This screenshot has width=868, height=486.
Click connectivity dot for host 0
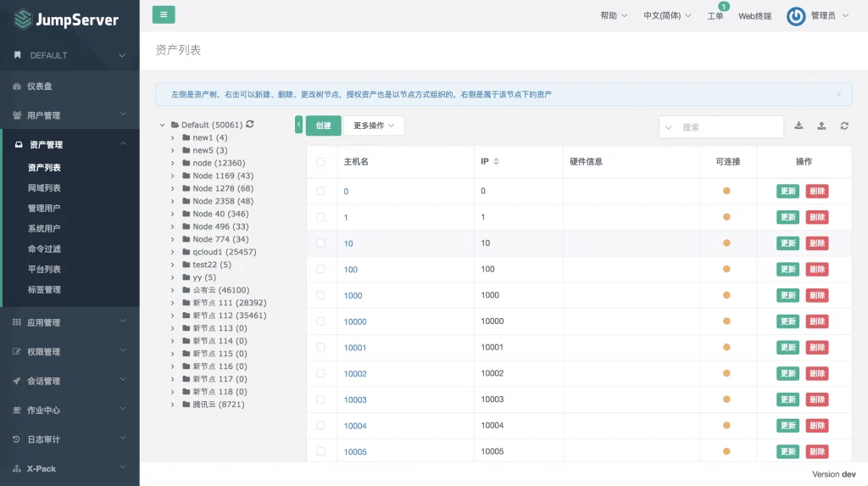[x=726, y=191]
